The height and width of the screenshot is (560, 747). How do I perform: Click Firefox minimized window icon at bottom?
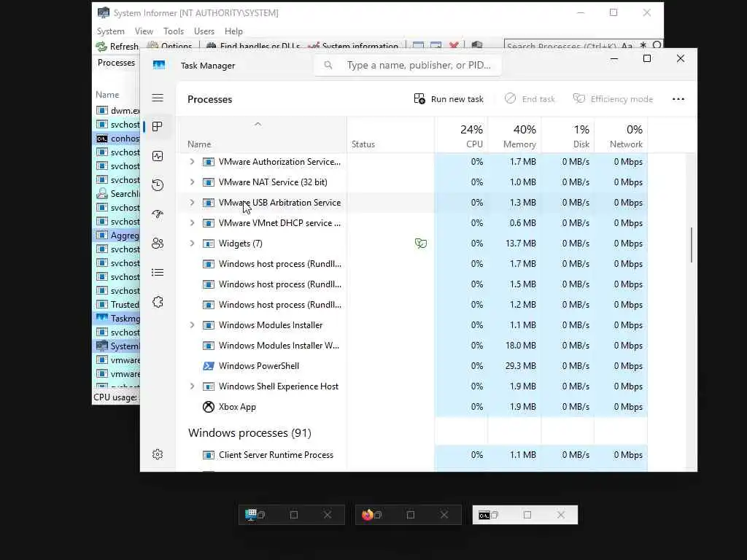[x=368, y=515]
